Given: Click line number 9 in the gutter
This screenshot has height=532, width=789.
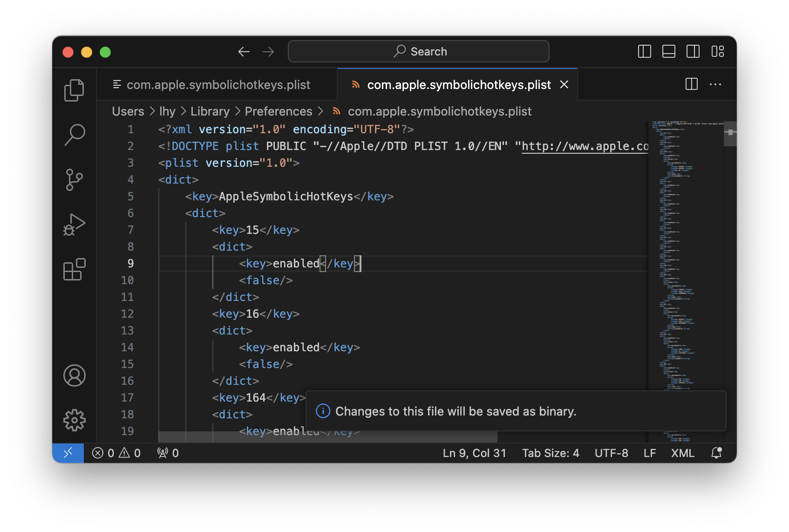Looking at the screenshot, I should (130, 264).
